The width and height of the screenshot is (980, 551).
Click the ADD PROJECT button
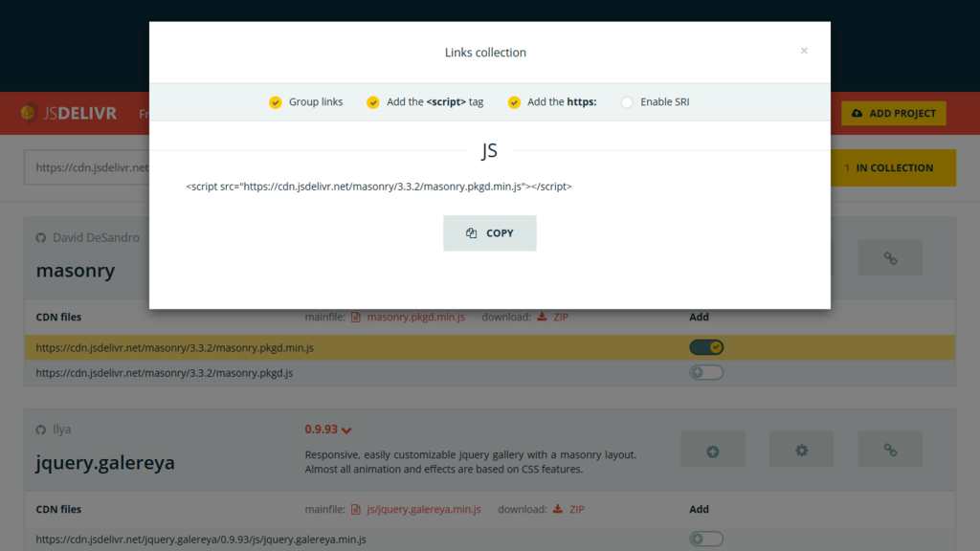point(893,113)
